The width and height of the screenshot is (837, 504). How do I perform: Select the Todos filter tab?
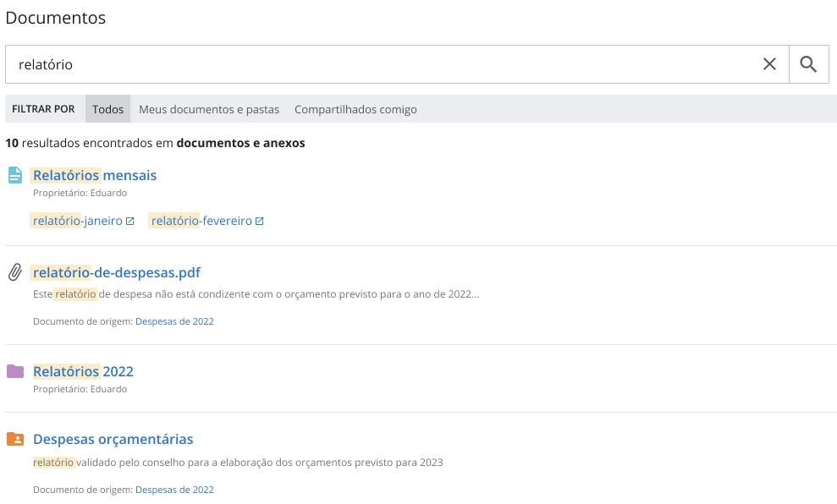107,109
